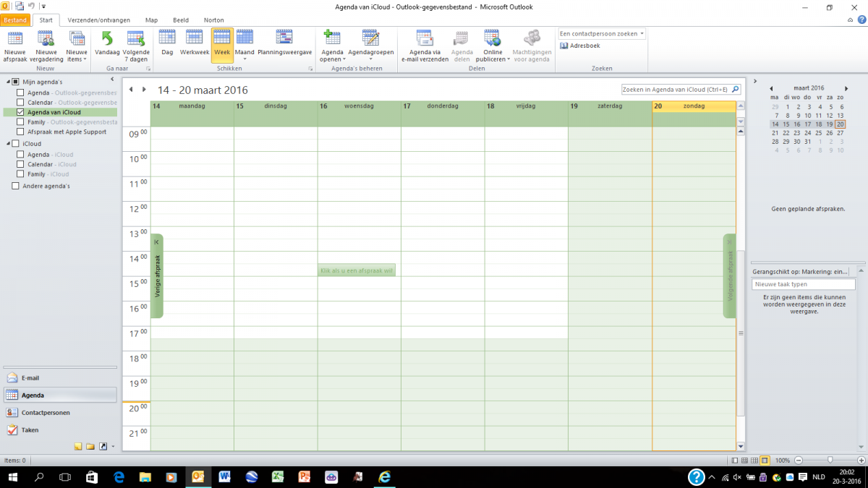This screenshot has width=868, height=488.
Task: Open the E-mail navigation pane
Action: click(59, 377)
